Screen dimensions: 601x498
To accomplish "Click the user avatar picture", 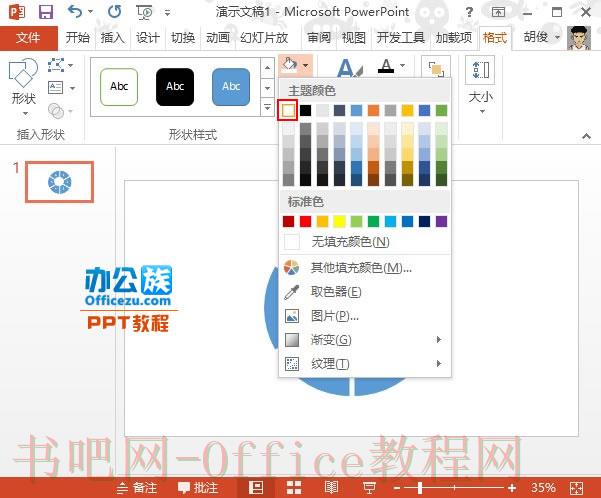I will 579,38.
